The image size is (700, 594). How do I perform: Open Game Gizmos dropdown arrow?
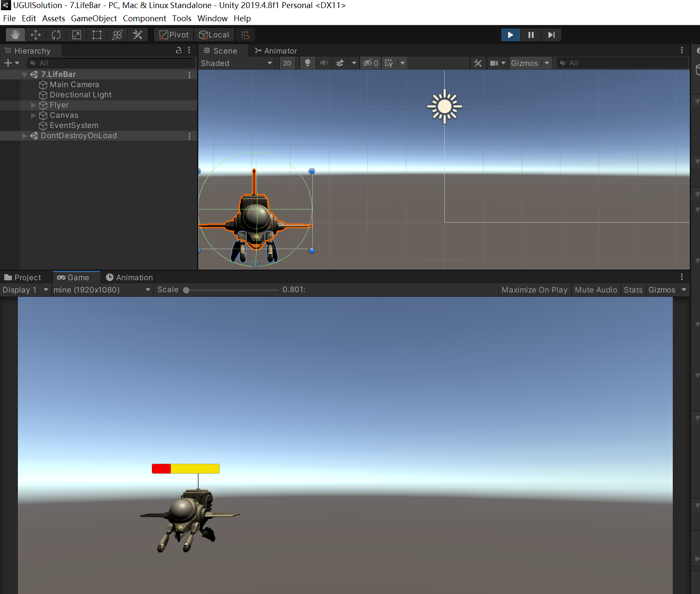tap(684, 290)
